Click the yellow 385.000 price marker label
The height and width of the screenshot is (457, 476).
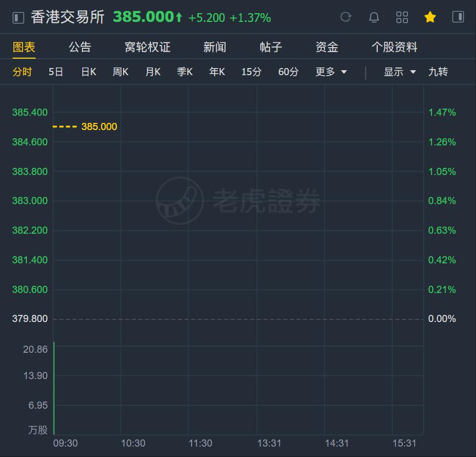pos(99,126)
